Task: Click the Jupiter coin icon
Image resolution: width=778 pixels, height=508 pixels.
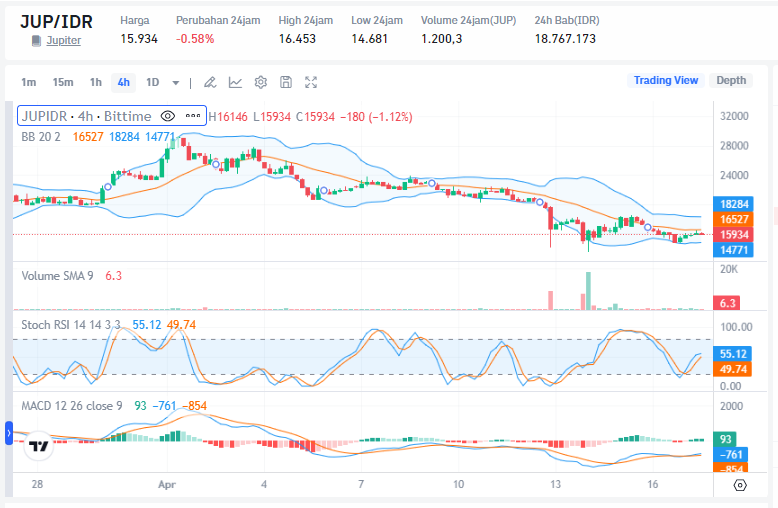Action: pos(36,41)
